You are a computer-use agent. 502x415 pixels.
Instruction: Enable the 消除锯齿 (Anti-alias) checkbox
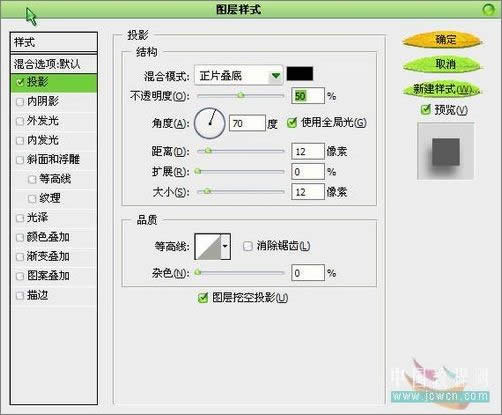pyautogui.click(x=248, y=246)
